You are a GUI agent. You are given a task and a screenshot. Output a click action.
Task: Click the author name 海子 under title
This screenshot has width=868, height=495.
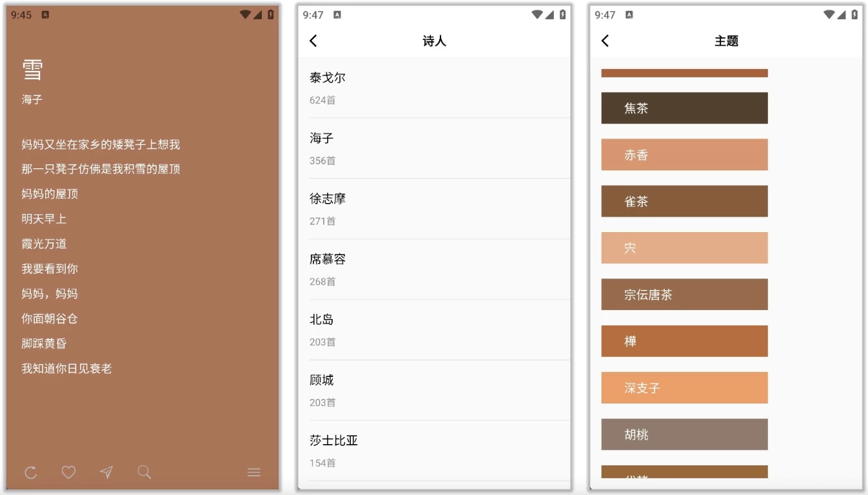click(32, 100)
